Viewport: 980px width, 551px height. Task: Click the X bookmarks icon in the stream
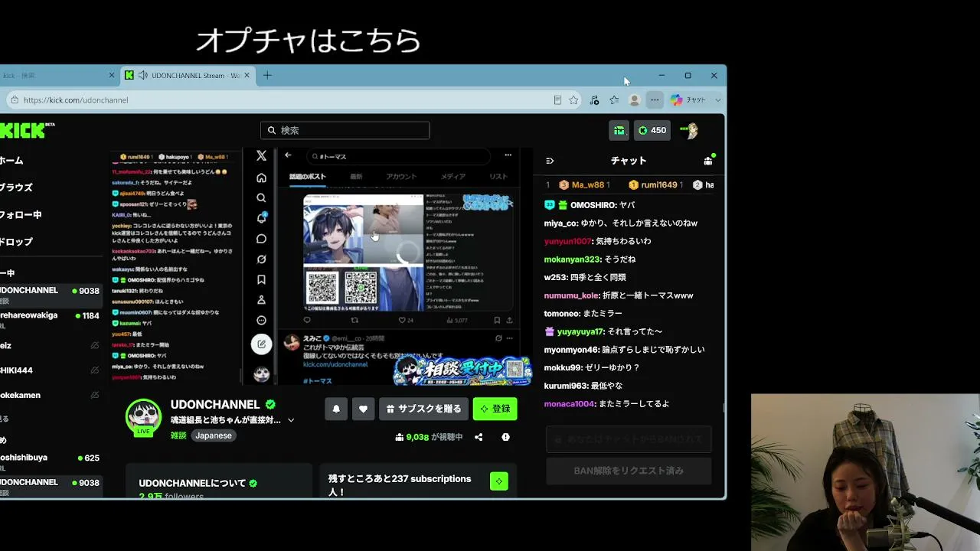(x=261, y=279)
